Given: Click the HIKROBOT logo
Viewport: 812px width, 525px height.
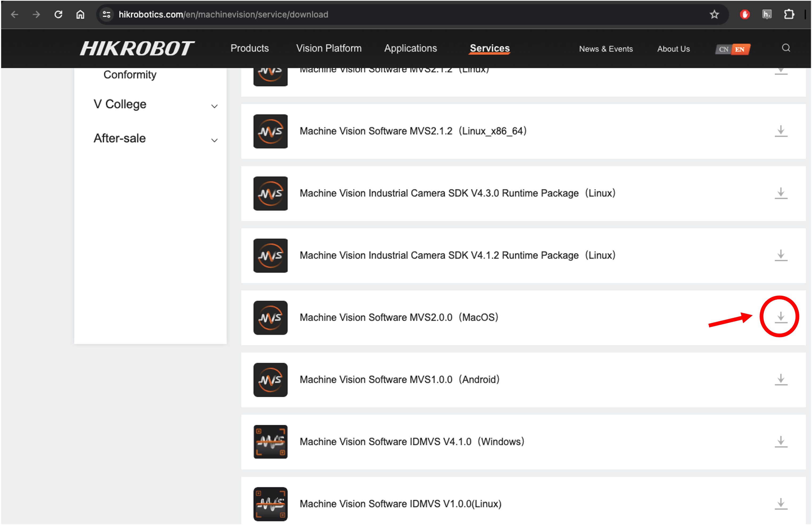Looking at the screenshot, I should tap(136, 48).
